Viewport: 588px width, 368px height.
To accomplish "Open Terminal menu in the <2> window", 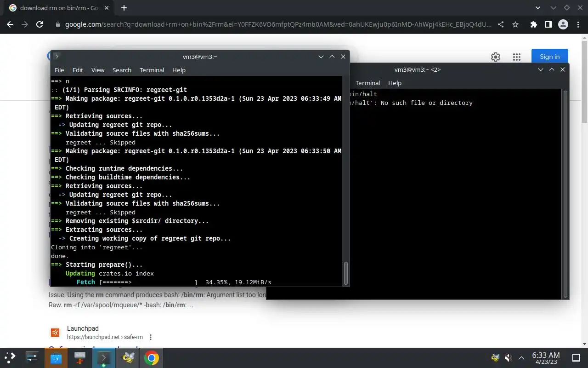I will 367,83.
